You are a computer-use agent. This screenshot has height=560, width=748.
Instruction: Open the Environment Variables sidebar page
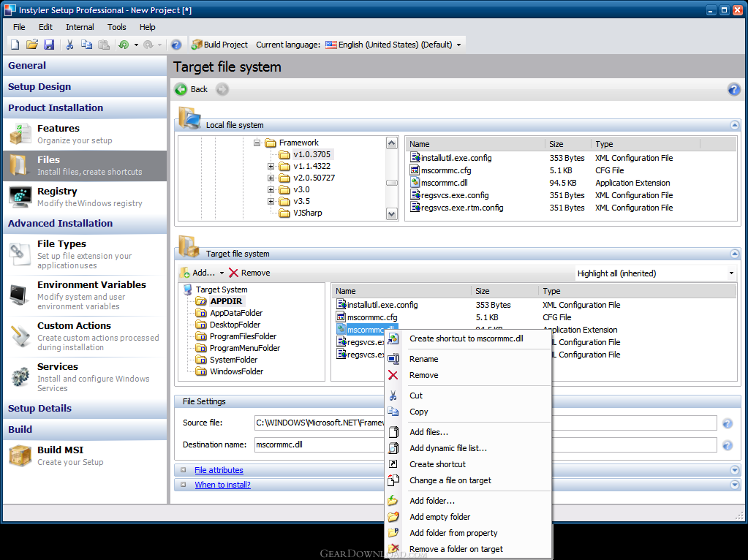85,295
